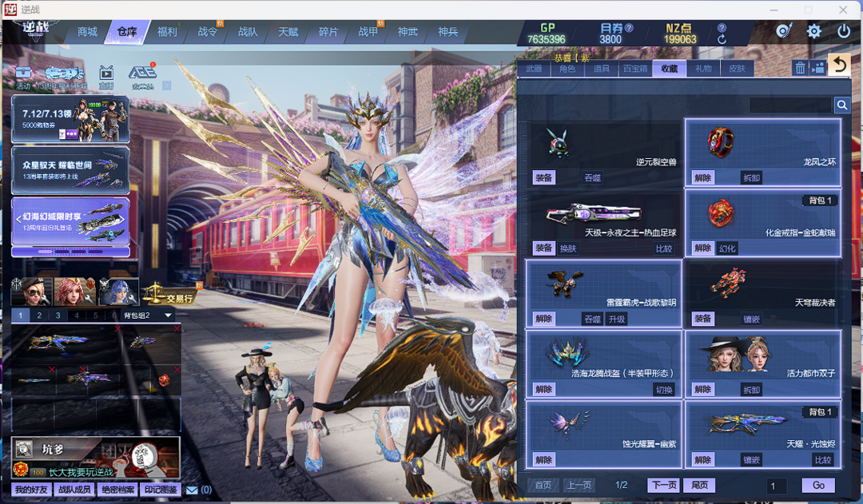Viewport: 863px width, 504px height.
Task: Click 比较 for 天耀·光蚀烬
Action: pos(823,459)
